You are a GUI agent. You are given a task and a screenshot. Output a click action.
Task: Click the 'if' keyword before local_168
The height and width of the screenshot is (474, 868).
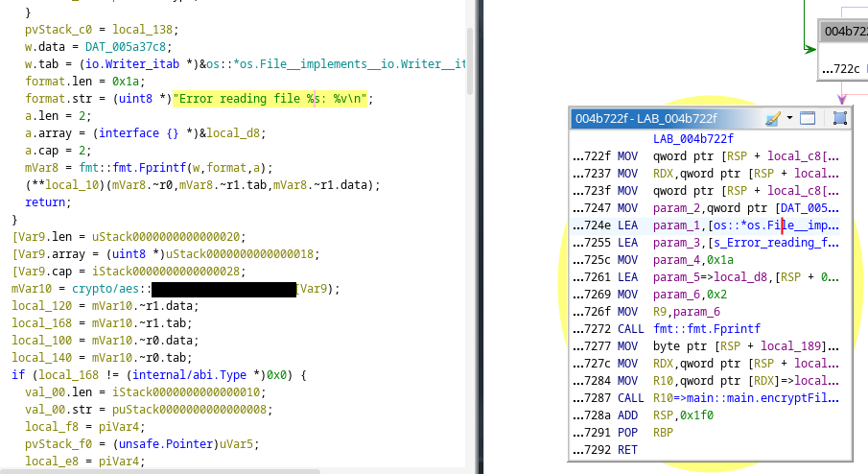click(x=17, y=374)
